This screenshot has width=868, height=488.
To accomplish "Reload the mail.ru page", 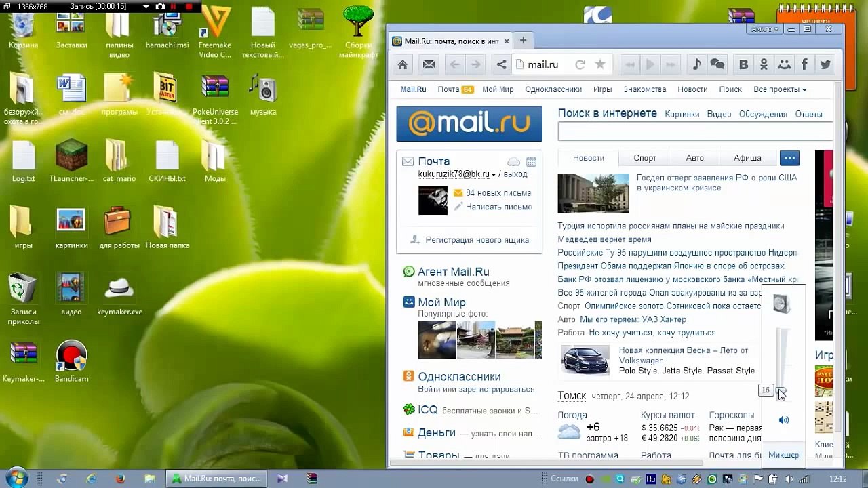I will click(x=580, y=64).
